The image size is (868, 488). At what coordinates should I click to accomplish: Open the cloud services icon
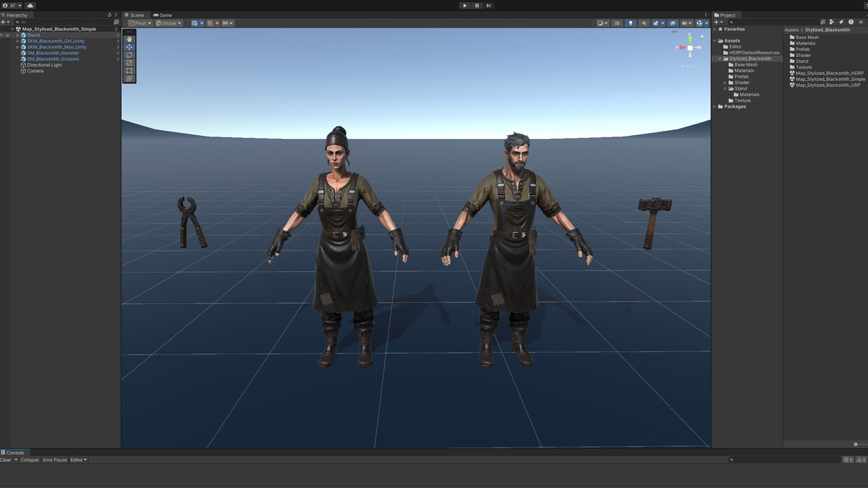(30, 5)
